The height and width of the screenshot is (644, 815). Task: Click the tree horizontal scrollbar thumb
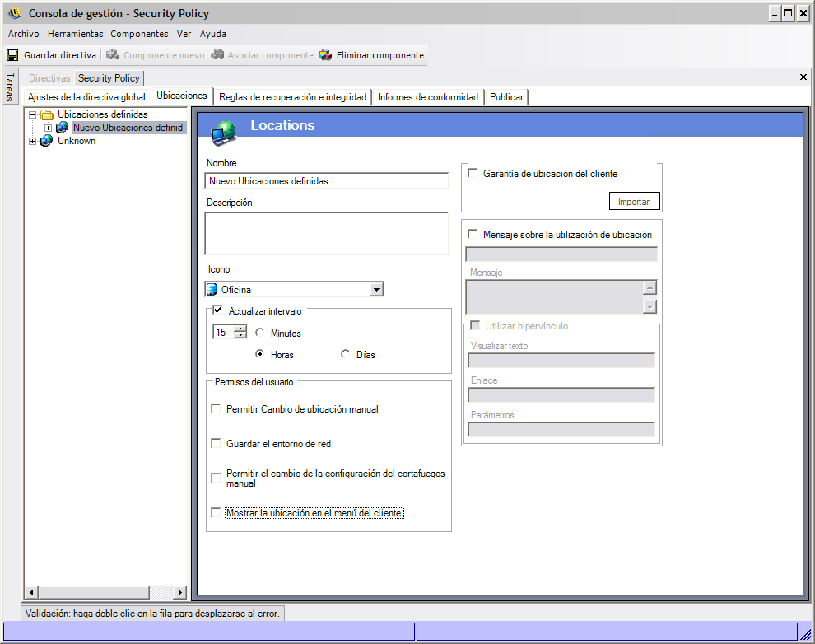[x=95, y=592]
